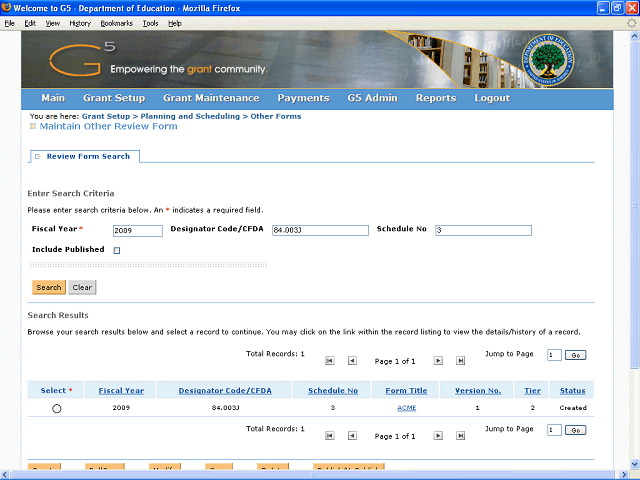Click Grant Setup breadcrumb link

point(106,116)
